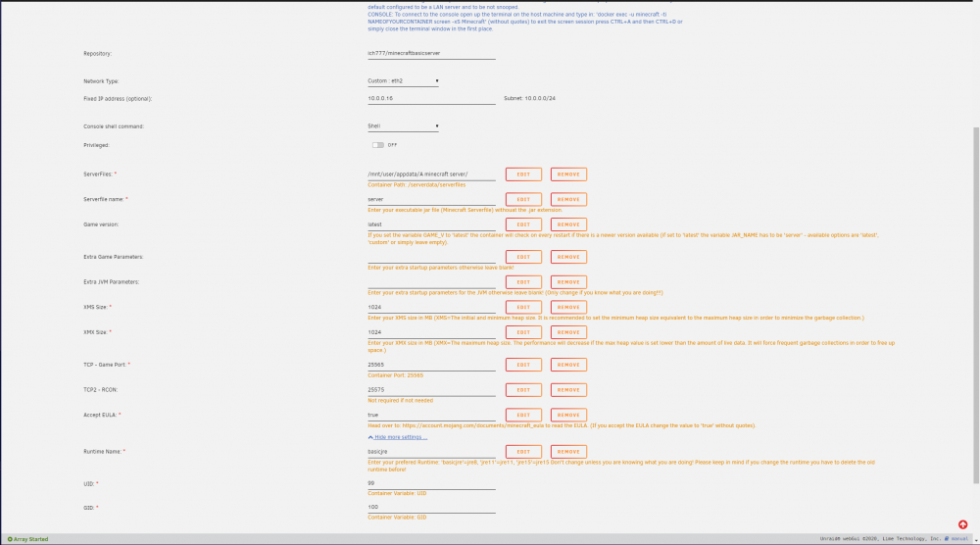Edit the Runtime Name variable
The height and width of the screenshot is (545, 980).
coord(523,451)
